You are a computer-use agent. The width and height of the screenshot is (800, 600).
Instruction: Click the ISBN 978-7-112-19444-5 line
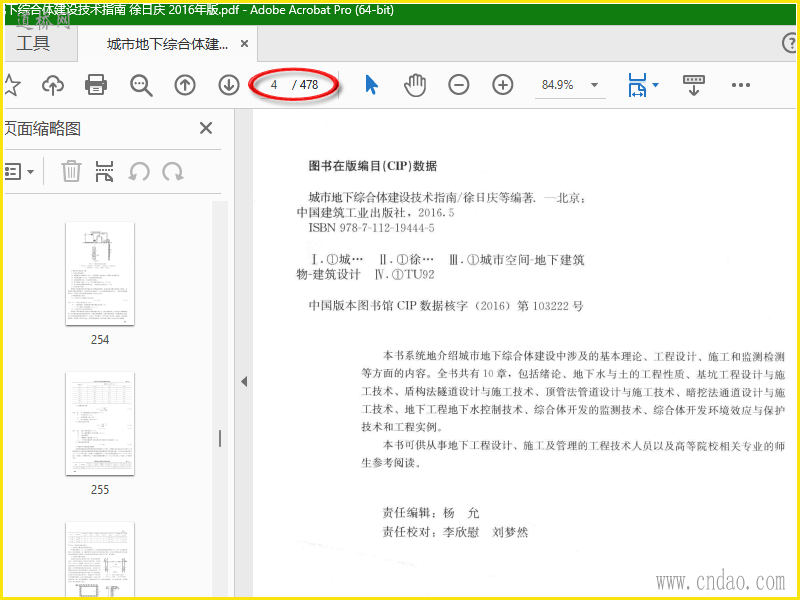point(371,228)
